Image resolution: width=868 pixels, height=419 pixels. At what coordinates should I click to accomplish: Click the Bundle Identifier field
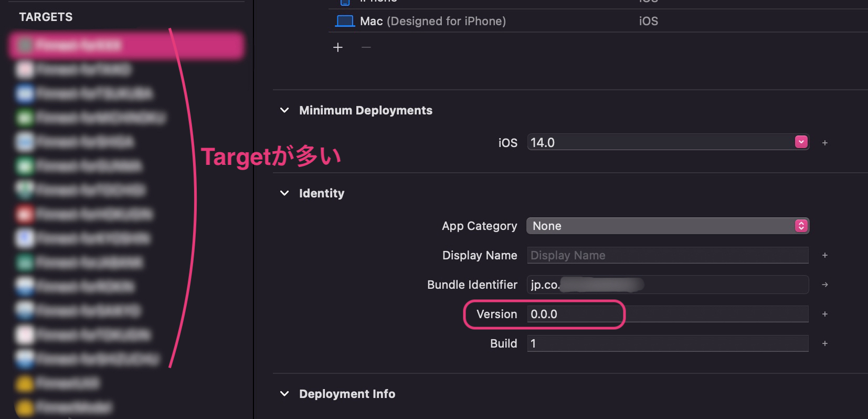tap(667, 285)
